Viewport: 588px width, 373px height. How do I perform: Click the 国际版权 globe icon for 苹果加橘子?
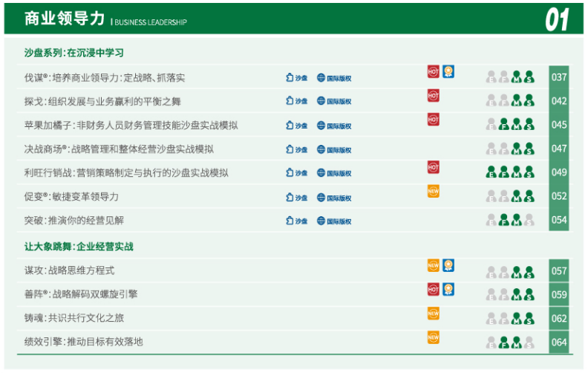tap(334, 126)
